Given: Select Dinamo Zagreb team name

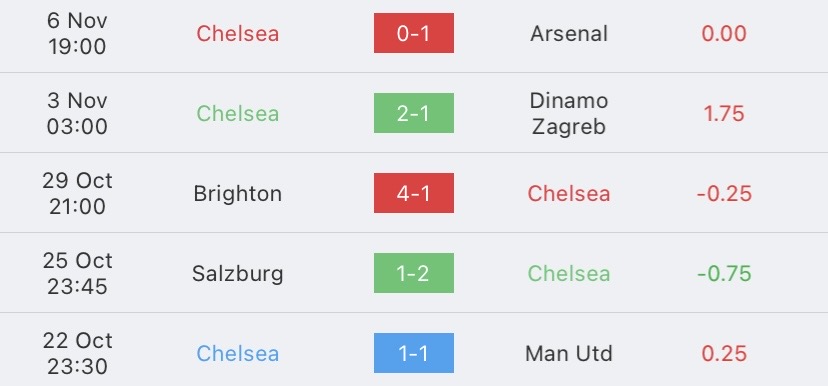Looking at the screenshot, I should pyautogui.click(x=569, y=114).
